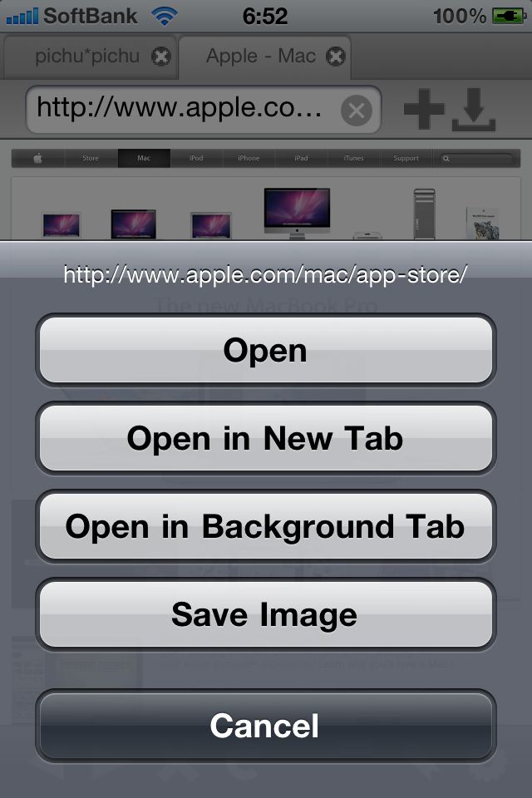Click the Support nav item
The width and height of the screenshot is (532, 798).
(x=406, y=158)
